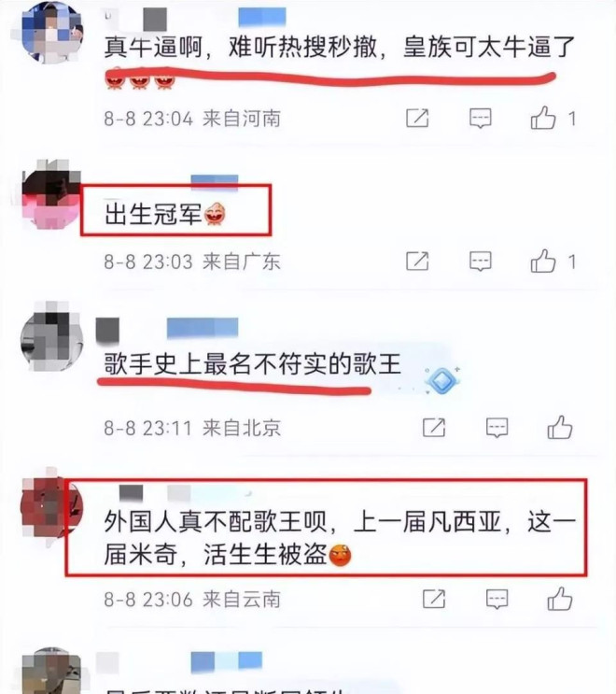The height and width of the screenshot is (694, 616).
Task: Open avatar of the 出生冠军 commenter
Action: pos(51,193)
